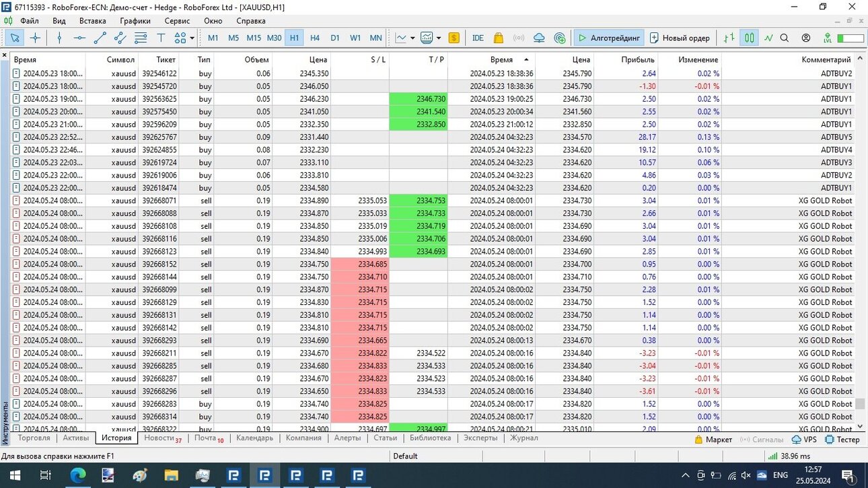Open the dollar trading panel icon
Viewport: 868px width, 488px height.
[454, 38]
